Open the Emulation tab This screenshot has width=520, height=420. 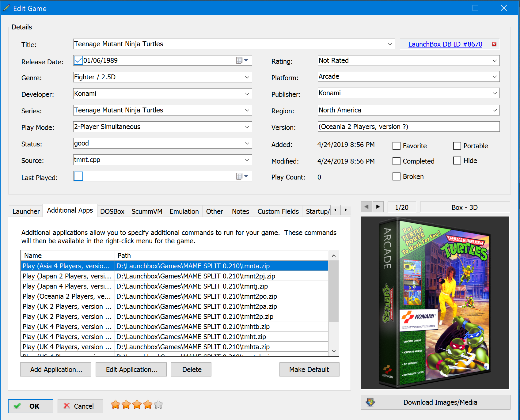point(184,211)
